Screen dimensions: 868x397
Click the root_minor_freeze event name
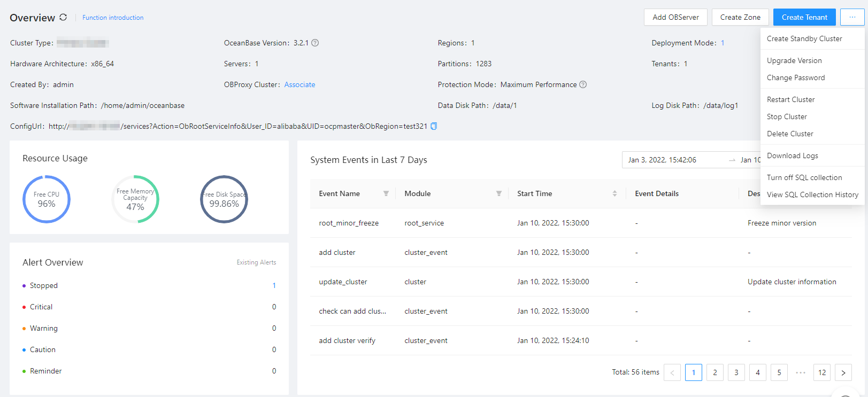click(x=349, y=223)
